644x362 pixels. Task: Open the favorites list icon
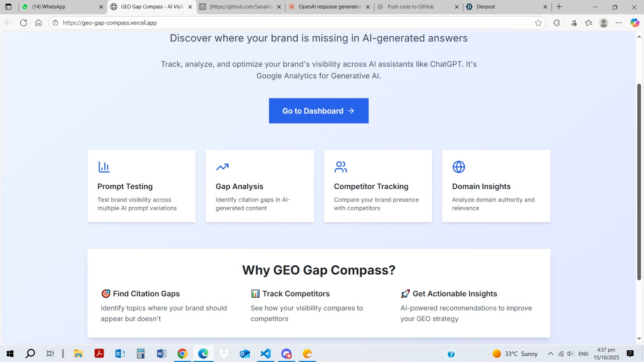pyautogui.click(x=588, y=23)
